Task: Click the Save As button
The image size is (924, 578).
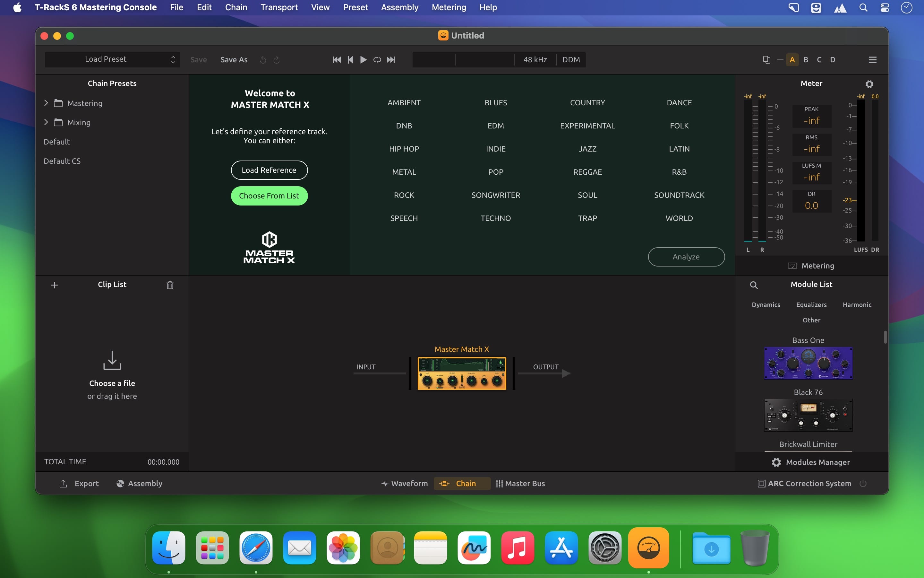Action: [234, 60]
